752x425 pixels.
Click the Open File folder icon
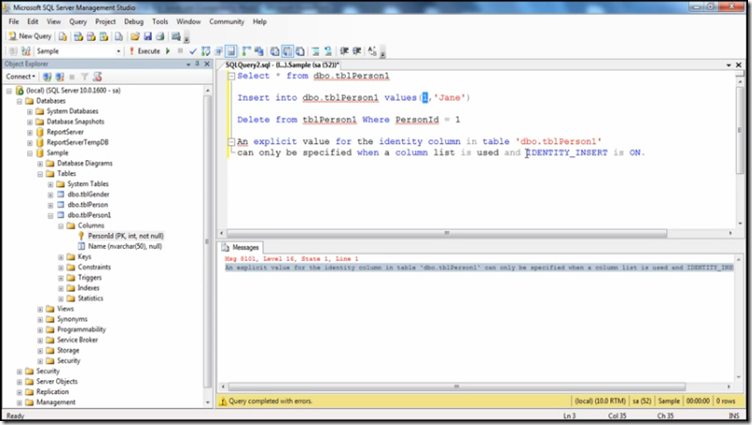click(x=135, y=36)
